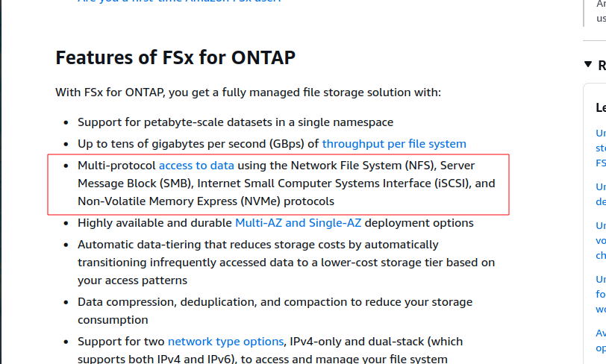Open the sidebar link beginning "Av" and "op"

pos(601,340)
